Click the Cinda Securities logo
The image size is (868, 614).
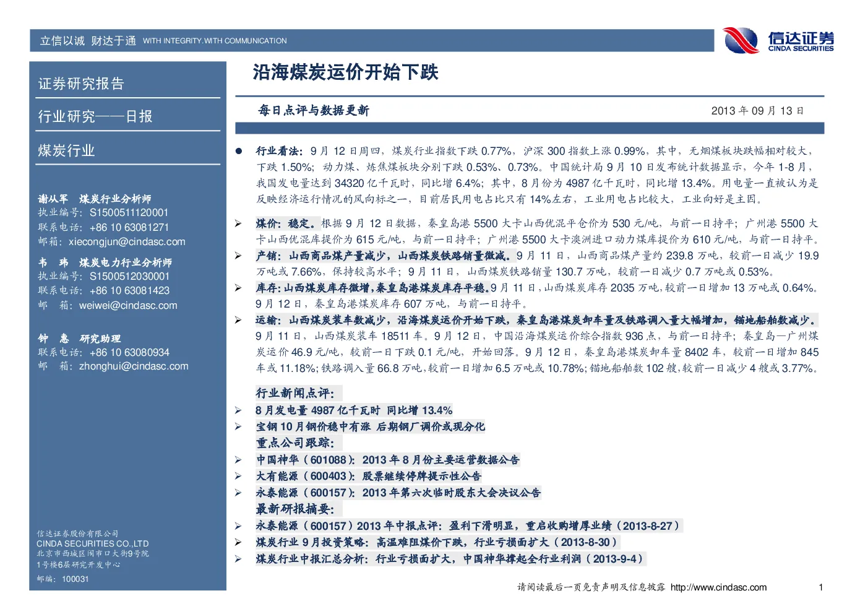[778, 41]
